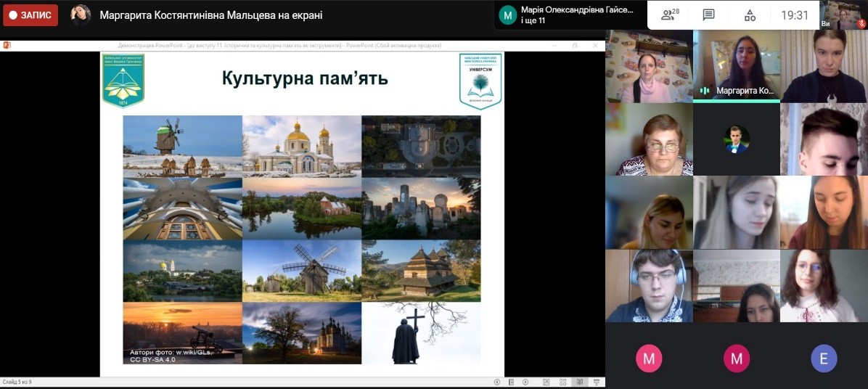Open the meeting chat panel
The height and width of the screenshot is (389, 868).
pos(709,15)
